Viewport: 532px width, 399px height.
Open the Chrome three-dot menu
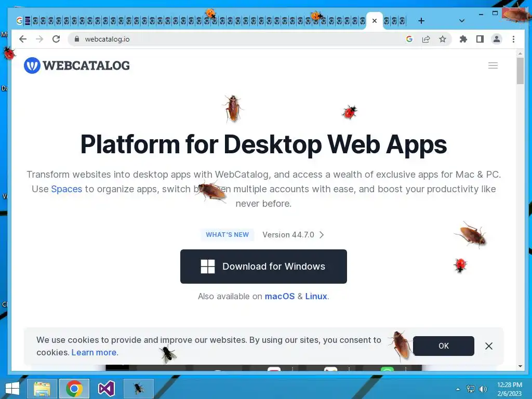(x=513, y=39)
